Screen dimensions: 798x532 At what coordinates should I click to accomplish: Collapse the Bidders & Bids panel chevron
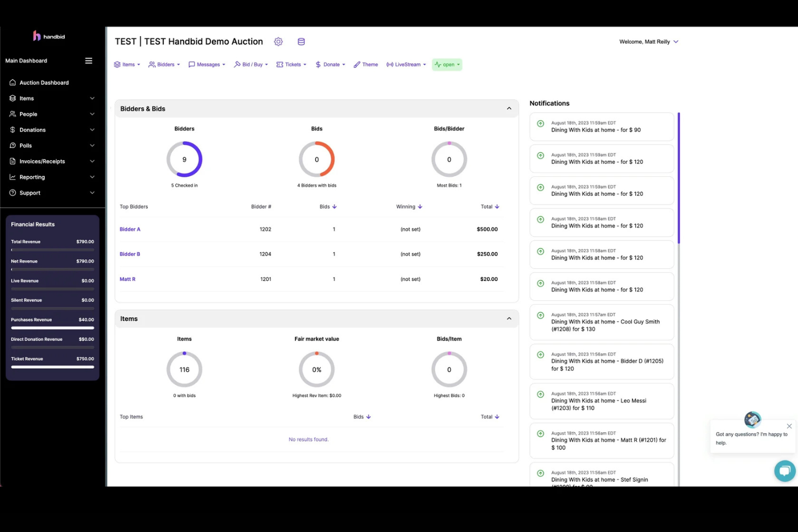point(508,108)
